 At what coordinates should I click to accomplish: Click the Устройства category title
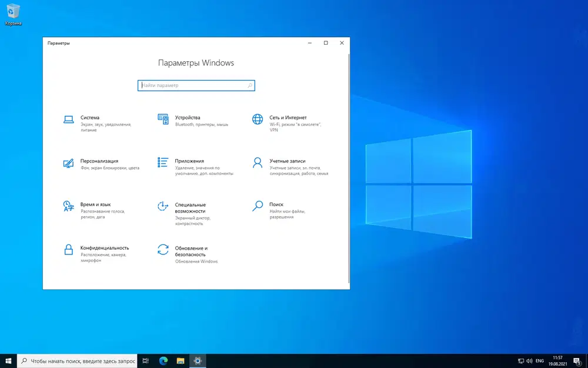click(188, 118)
